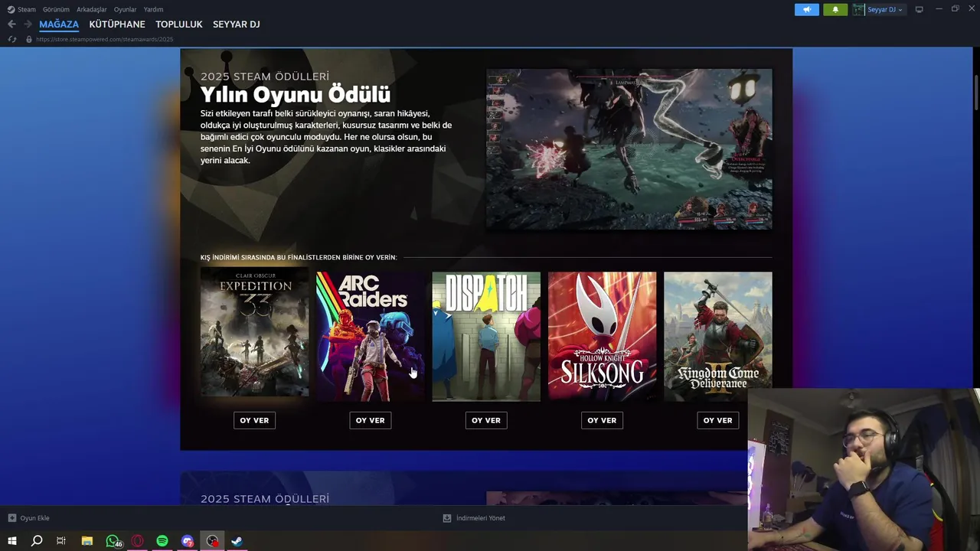Vote for ARC Raiders
Screen dimensions: 980x551
[371, 420]
